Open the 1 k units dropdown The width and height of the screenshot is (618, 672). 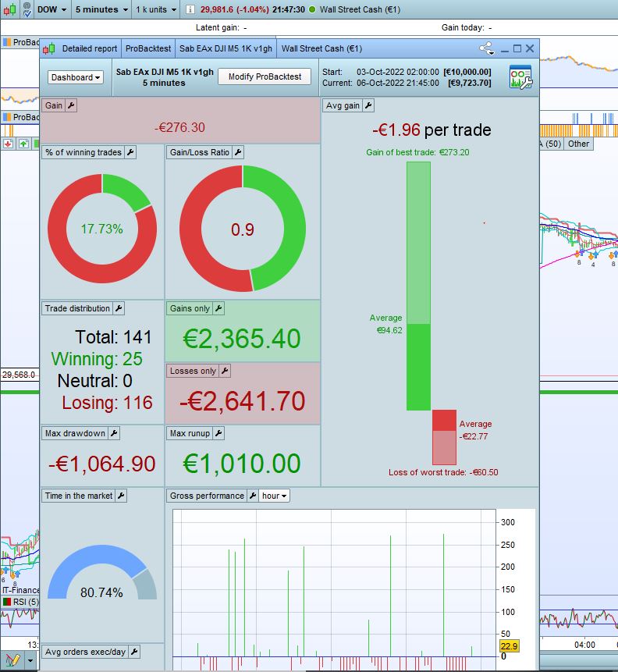click(156, 9)
